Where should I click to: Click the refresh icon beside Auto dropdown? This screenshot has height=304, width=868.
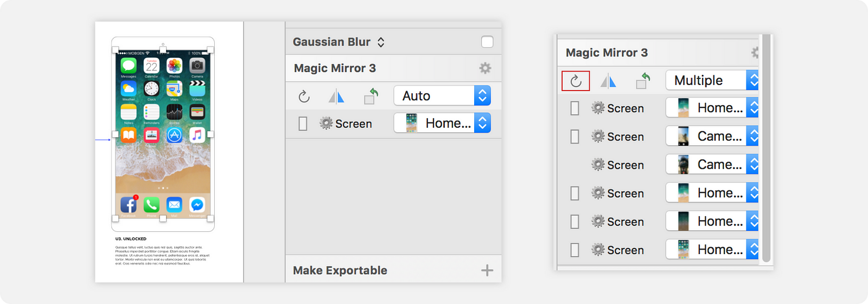(304, 96)
